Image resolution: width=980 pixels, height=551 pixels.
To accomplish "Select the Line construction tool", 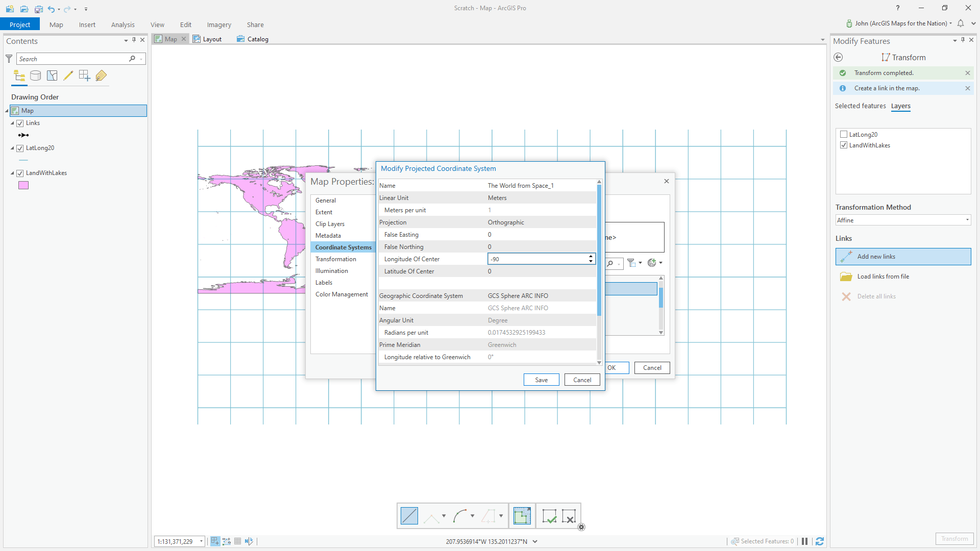I will point(409,516).
